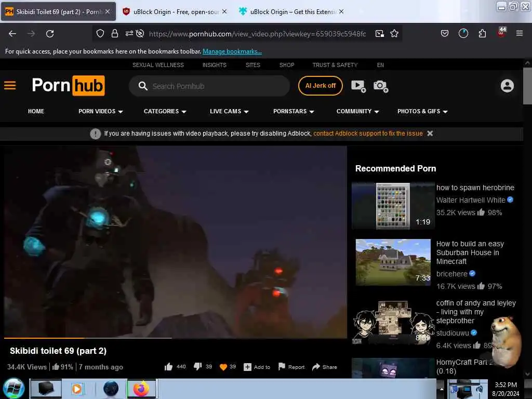Open the TRUST & SAFETY link
Screen dimensions: 532x399
[x=335, y=65]
